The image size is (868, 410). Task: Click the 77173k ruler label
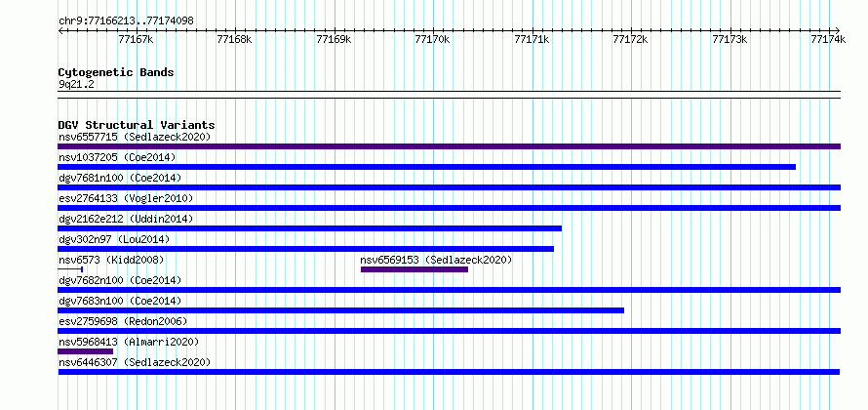pos(730,39)
